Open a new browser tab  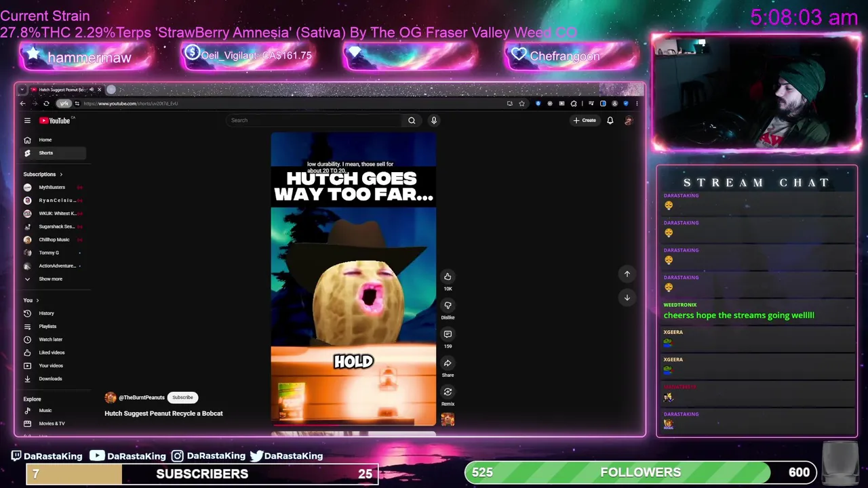[x=111, y=89]
